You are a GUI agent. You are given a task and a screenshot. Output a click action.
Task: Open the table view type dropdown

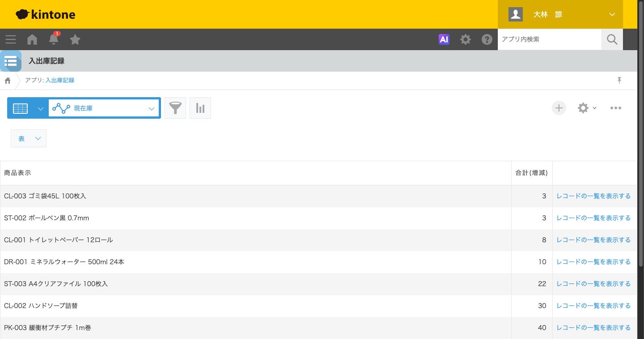click(x=28, y=108)
